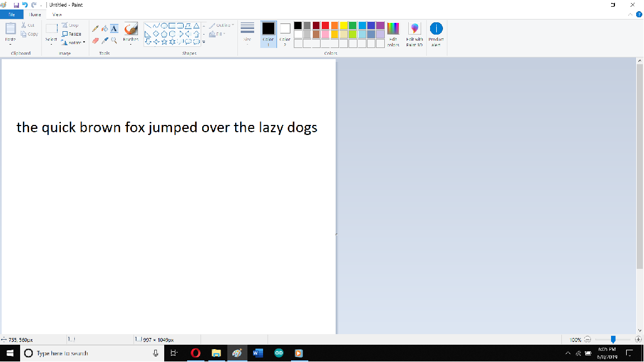The width and height of the screenshot is (644, 362).
Task: Select the Fill with color bucket tool
Action: tap(105, 28)
